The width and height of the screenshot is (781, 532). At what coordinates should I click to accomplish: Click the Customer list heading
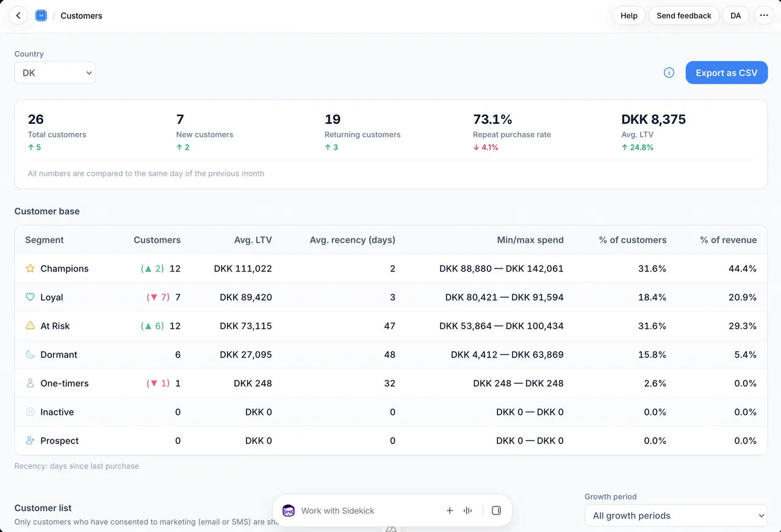pos(43,508)
